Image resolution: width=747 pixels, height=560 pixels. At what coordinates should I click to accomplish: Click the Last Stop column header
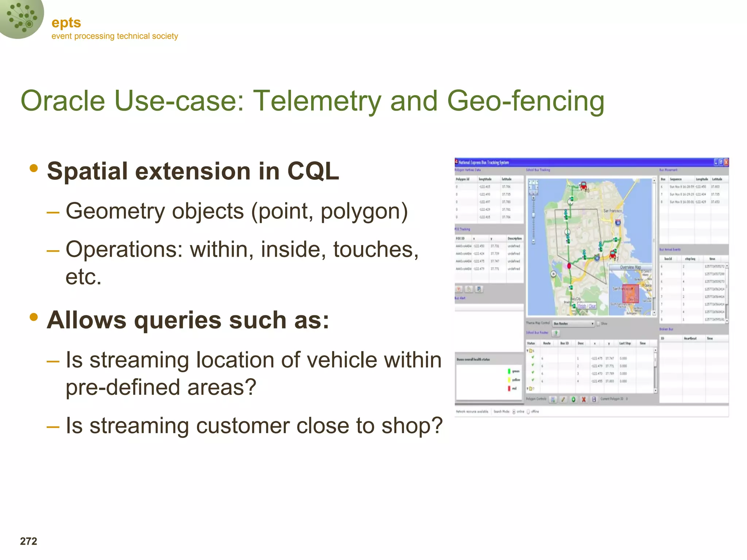625,343
